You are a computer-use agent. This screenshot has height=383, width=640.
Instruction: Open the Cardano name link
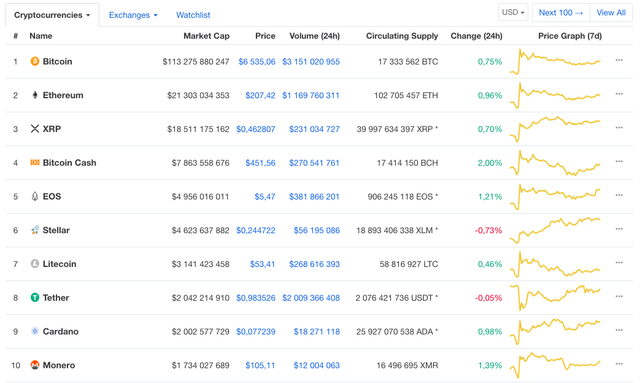(60, 332)
